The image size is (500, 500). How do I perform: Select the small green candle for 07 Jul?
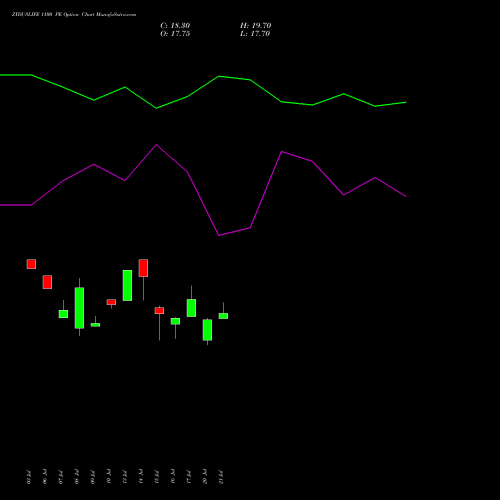(63, 314)
